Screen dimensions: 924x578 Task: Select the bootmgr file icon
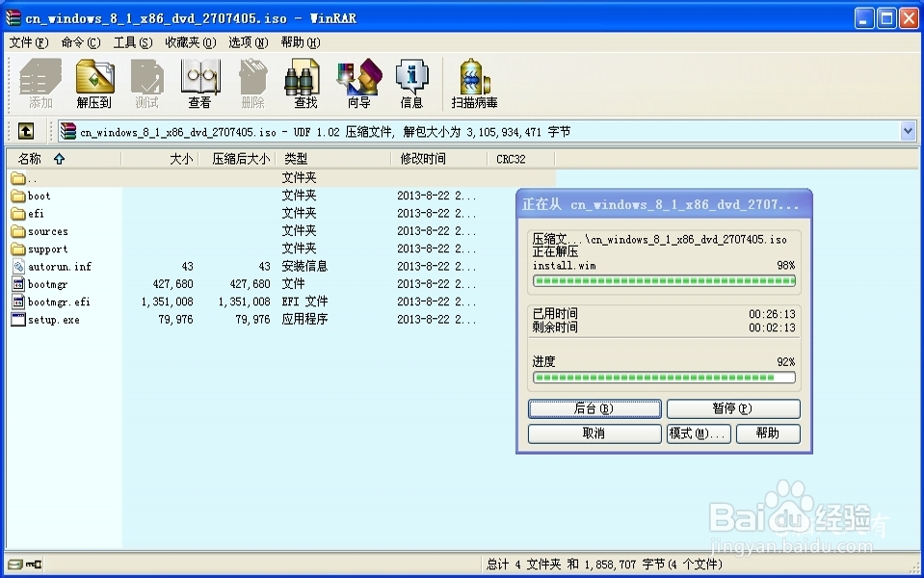pos(18,284)
